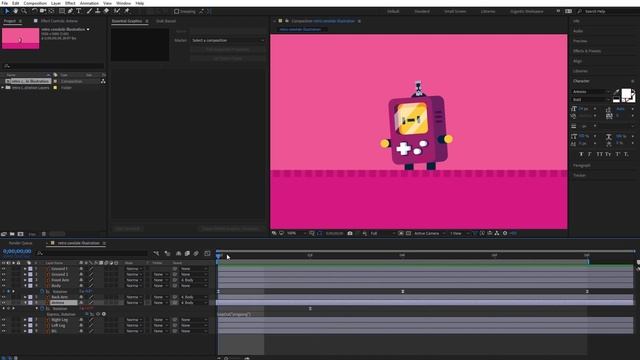Open Ground 1 blending mode dropdown
The height and width of the screenshot is (360, 640).
tap(134, 269)
